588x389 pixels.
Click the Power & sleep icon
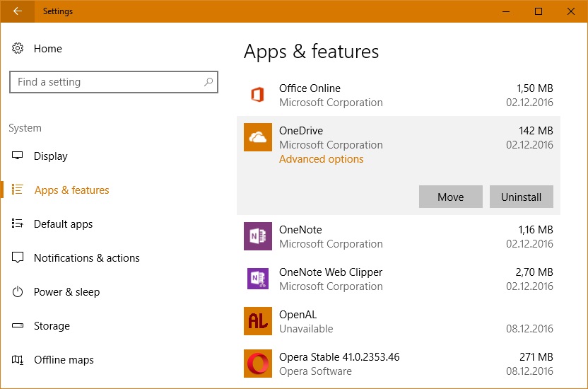tap(17, 292)
